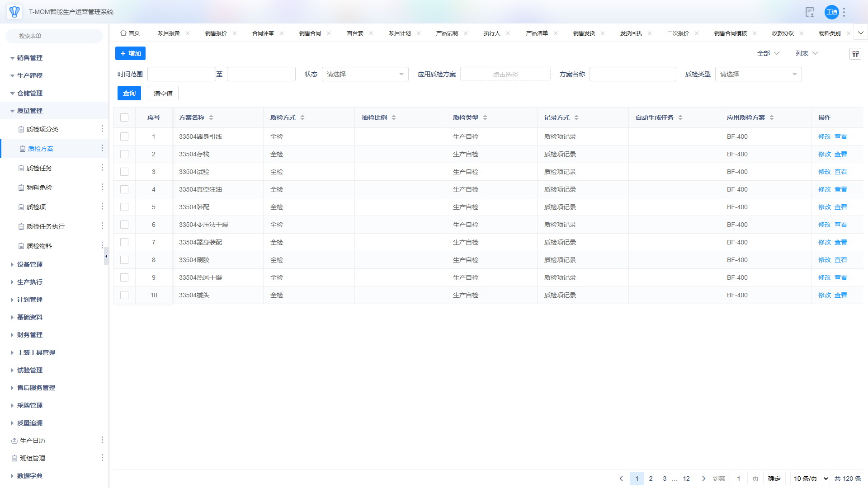
Task: Open the 10 条/页 page size selector
Action: 810,479
